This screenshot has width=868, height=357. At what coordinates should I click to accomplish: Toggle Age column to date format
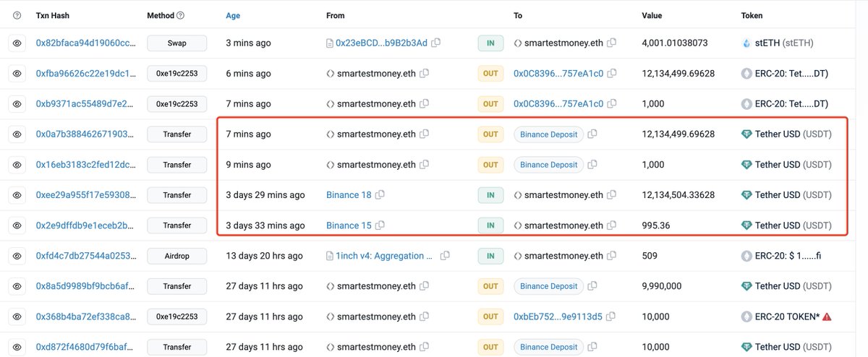233,15
